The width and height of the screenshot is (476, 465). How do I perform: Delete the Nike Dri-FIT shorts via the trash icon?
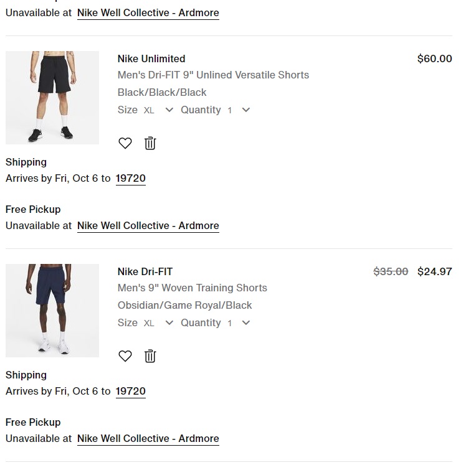pyautogui.click(x=150, y=356)
